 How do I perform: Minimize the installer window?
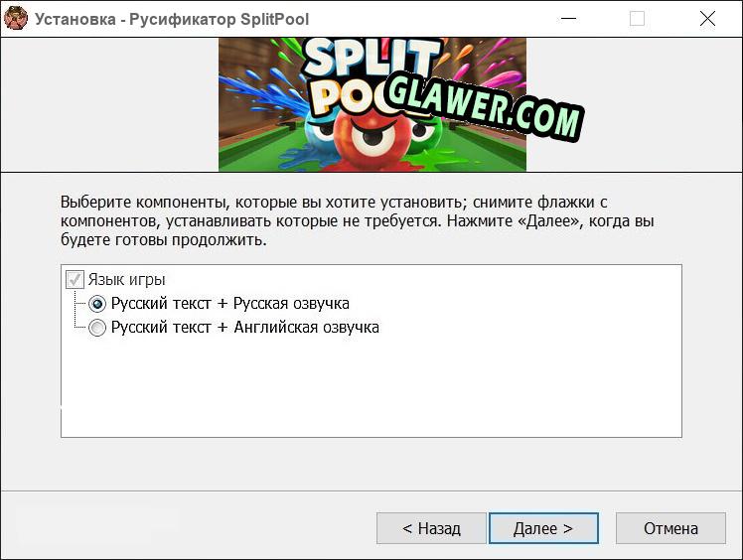(x=568, y=19)
